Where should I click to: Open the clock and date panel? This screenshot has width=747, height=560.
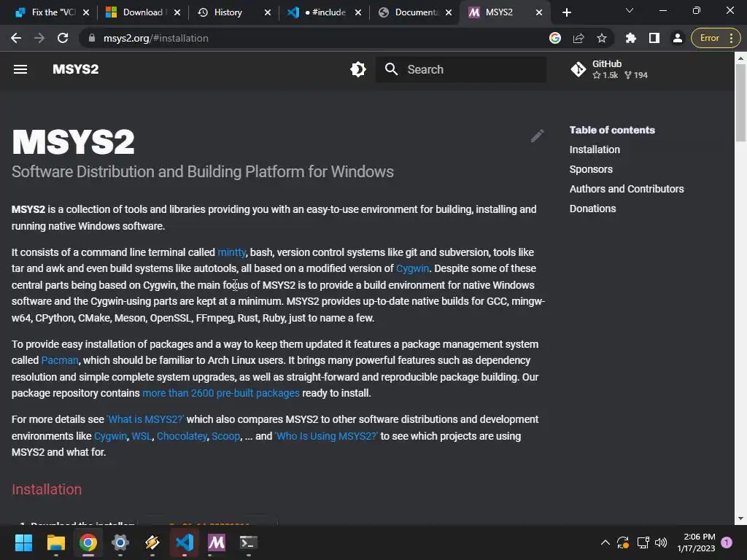[x=696, y=542]
